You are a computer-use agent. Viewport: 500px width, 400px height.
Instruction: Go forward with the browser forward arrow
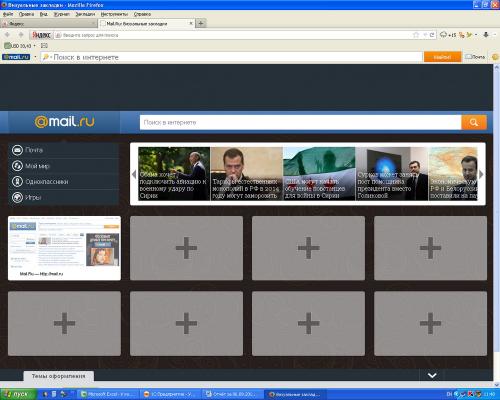(x=21, y=35)
